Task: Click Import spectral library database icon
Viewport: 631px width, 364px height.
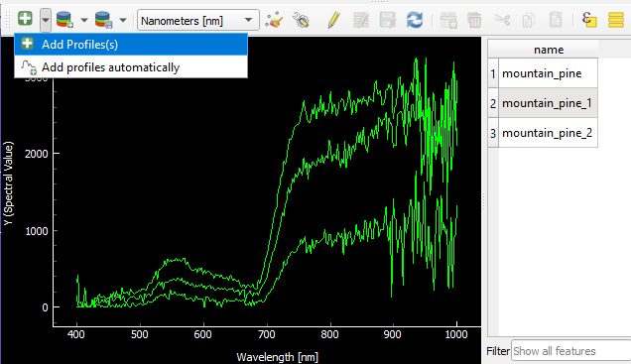Action: point(64,19)
